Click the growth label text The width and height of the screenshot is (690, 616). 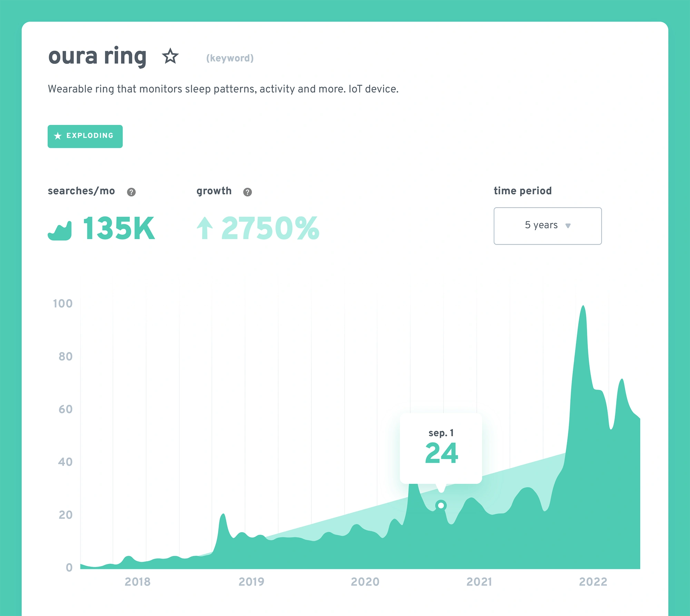tap(214, 191)
